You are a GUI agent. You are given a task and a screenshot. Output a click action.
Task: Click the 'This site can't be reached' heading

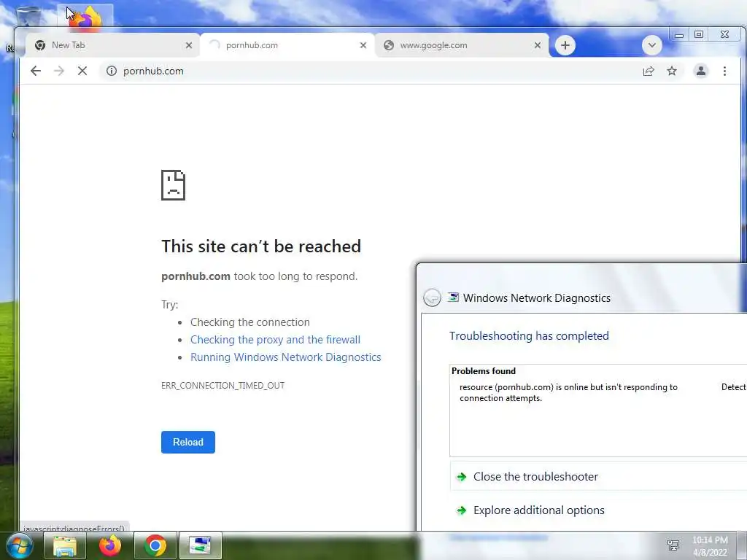(x=261, y=246)
